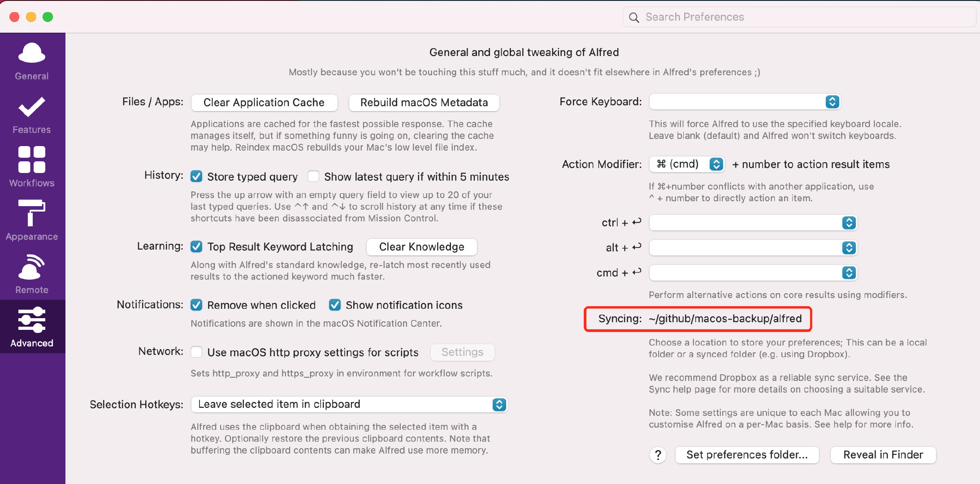The height and width of the screenshot is (484, 980).
Task: Open the Action Modifier cmd dropdown
Action: click(x=687, y=164)
